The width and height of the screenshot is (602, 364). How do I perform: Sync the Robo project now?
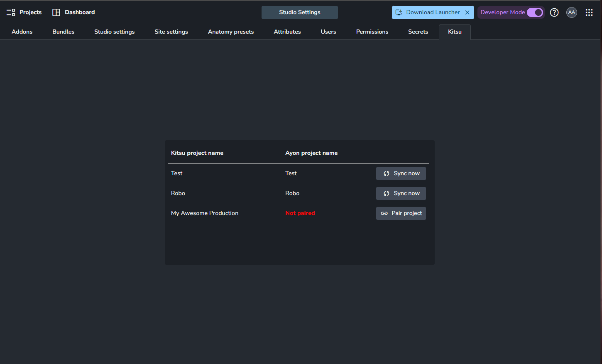[401, 193]
